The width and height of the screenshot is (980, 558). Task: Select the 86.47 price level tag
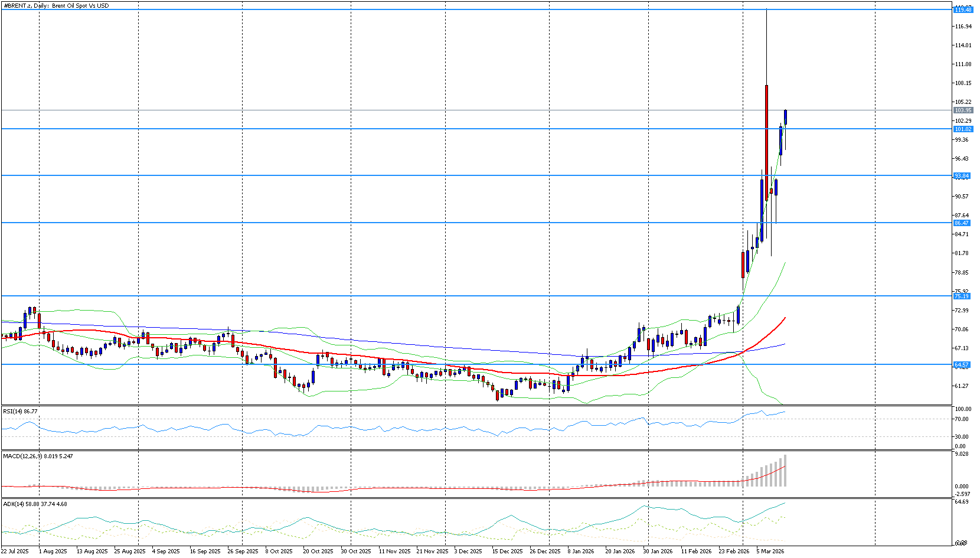click(962, 223)
